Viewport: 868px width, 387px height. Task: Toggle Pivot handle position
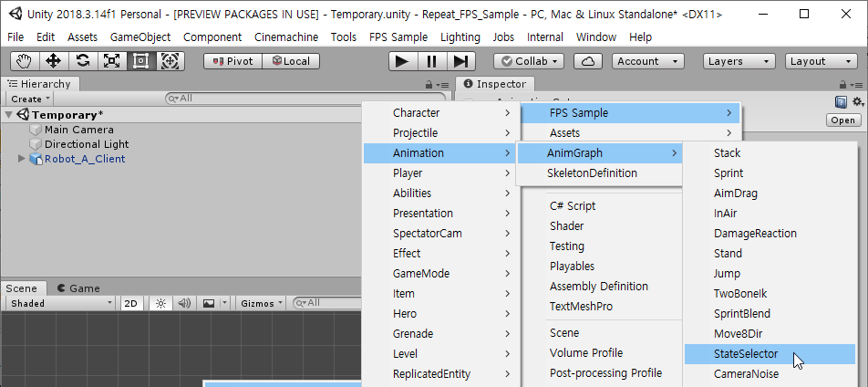pos(232,61)
